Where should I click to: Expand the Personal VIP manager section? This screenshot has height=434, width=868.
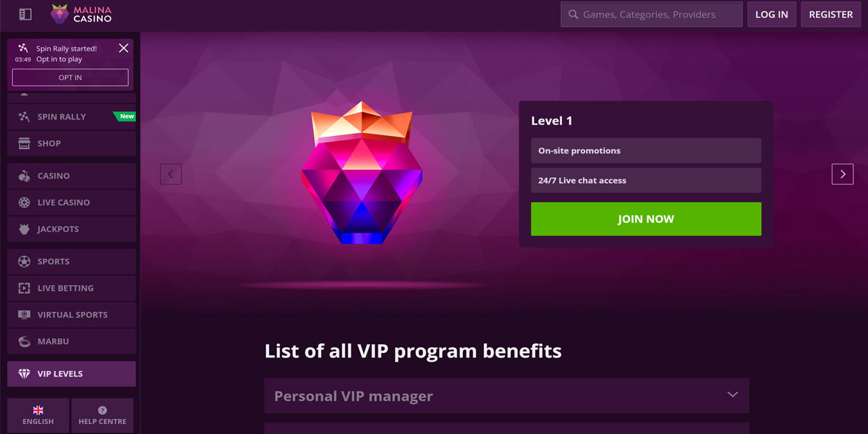(x=732, y=395)
